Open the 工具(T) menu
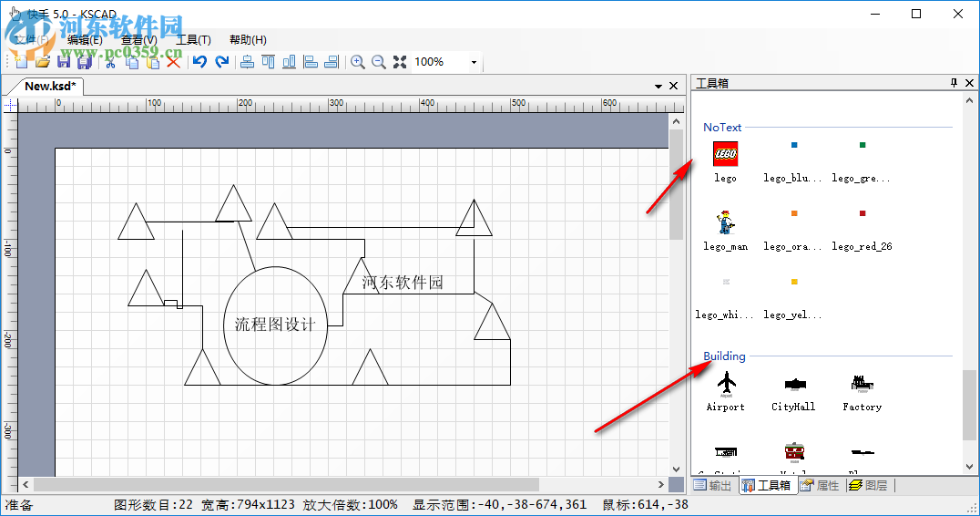The width and height of the screenshot is (980, 516). 194,39
